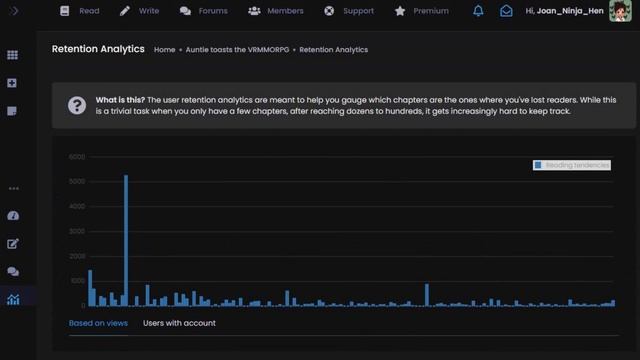Click the lifebuoy icon beside Support
Viewport: 640px width, 360px height.
(329, 11)
